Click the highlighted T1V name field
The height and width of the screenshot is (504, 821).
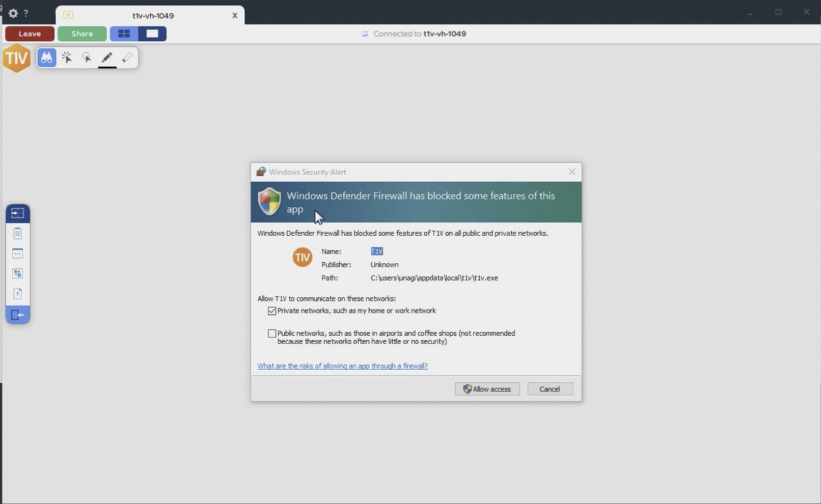click(x=377, y=251)
